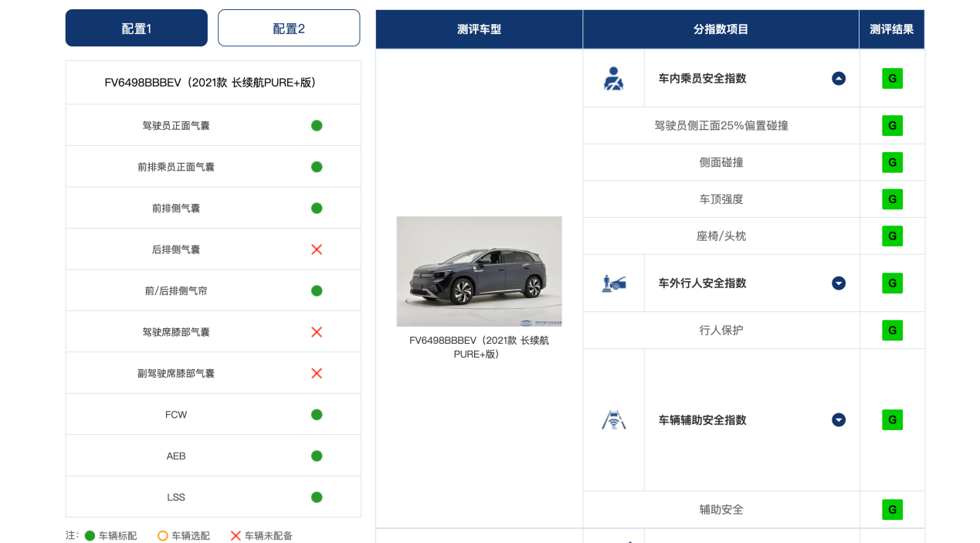
Task: Click the 驾驶员侧正面25%偏置碰撞 row label
Action: pyautogui.click(x=721, y=126)
